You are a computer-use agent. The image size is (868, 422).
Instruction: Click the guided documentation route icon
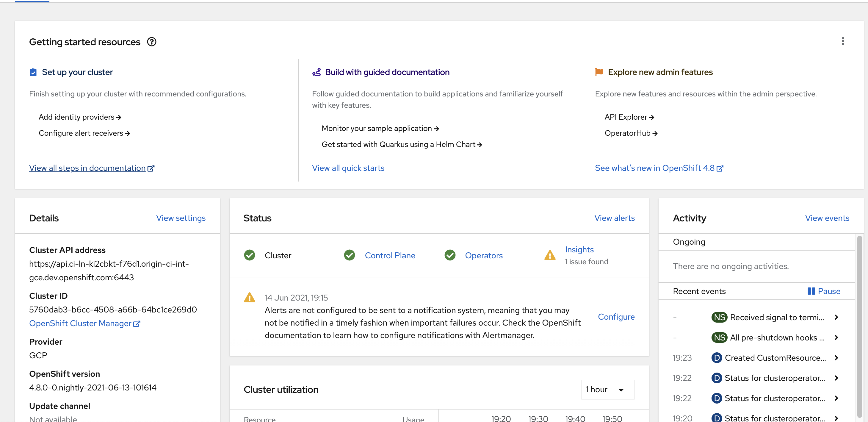click(x=316, y=72)
